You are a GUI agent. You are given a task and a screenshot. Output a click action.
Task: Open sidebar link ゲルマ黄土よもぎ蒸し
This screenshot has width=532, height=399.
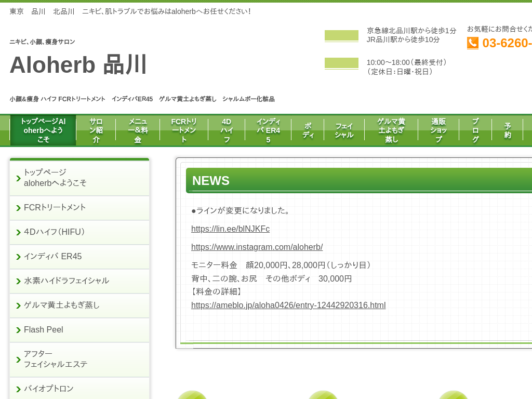click(x=79, y=305)
